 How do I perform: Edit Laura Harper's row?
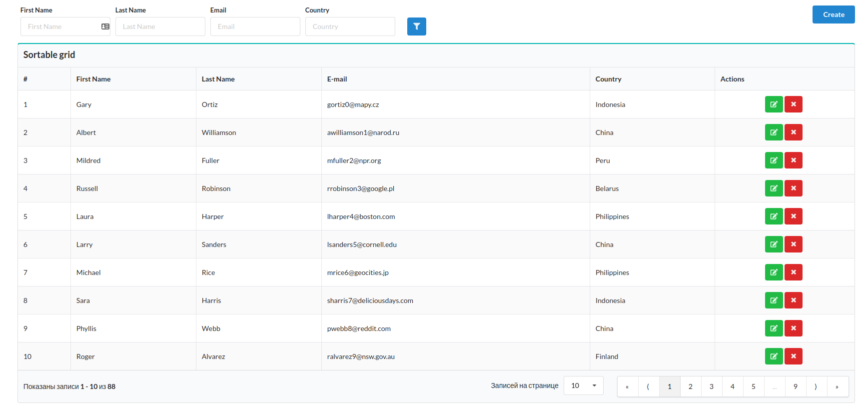point(774,216)
